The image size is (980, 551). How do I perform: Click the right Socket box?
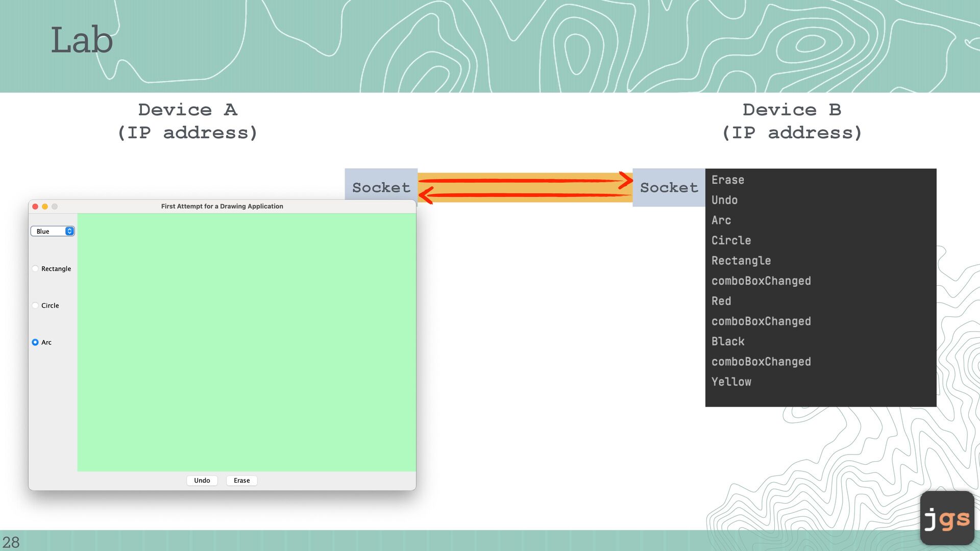click(x=669, y=187)
